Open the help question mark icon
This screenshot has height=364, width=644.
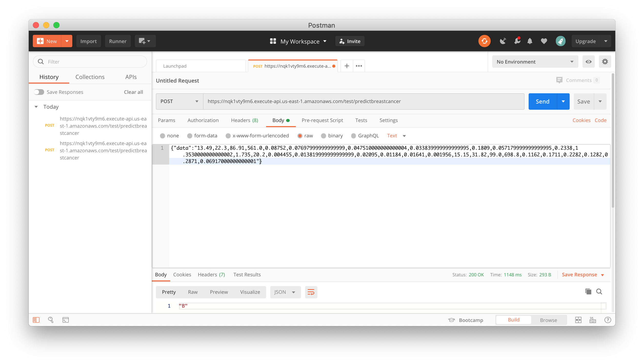pos(608,320)
